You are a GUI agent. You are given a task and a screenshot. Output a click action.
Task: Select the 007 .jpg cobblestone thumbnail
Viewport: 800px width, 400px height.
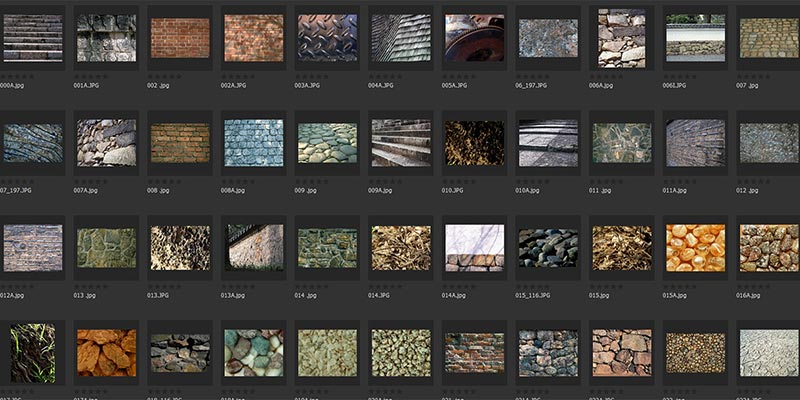[x=769, y=38]
